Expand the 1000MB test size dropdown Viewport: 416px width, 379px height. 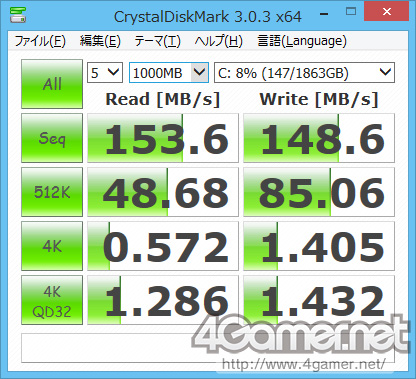click(169, 72)
